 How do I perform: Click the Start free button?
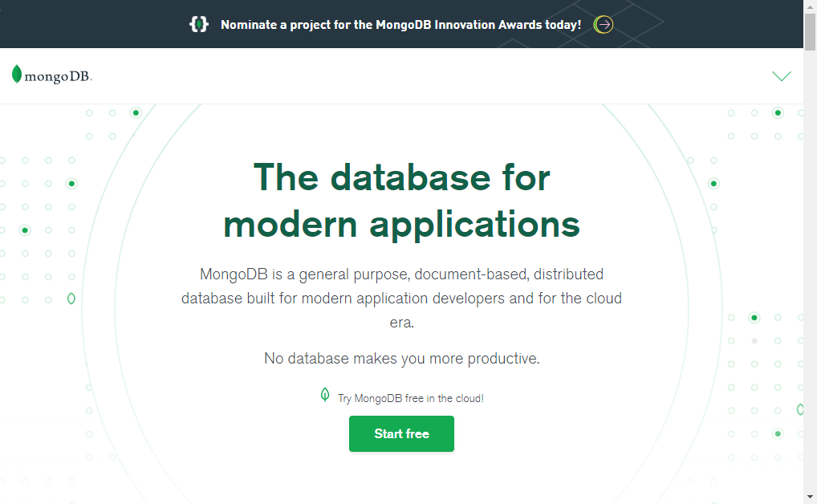click(x=401, y=433)
